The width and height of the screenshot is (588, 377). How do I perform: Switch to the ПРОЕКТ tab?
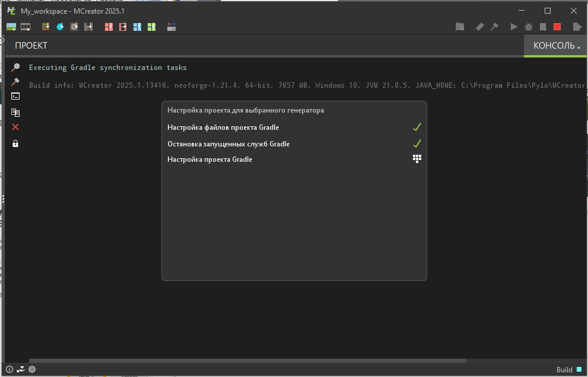[31, 45]
